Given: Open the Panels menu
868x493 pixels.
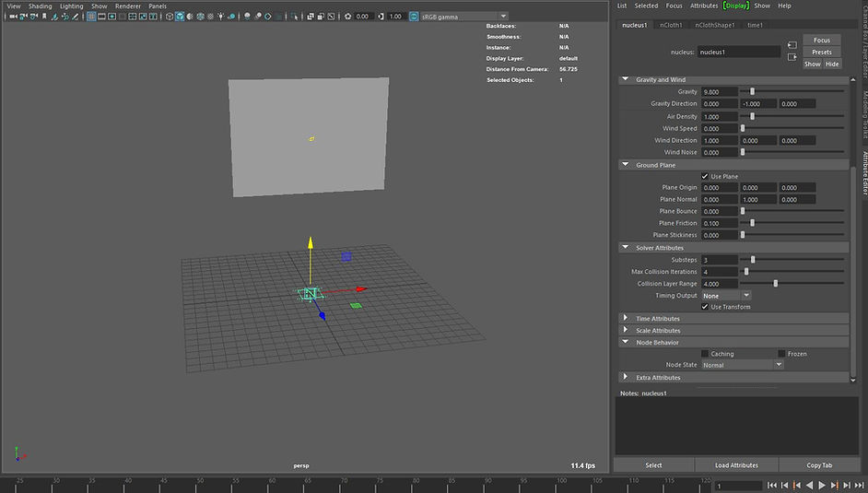Looking at the screenshot, I should coord(158,6).
